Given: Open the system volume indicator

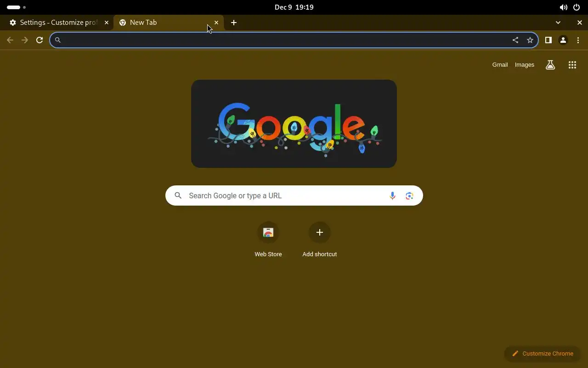Looking at the screenshot, I should [x=563, y=7].
